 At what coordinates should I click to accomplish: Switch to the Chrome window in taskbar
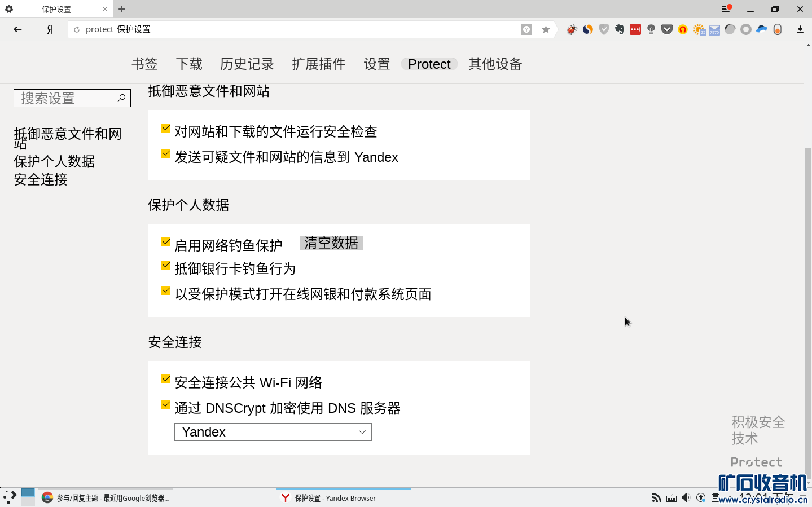[106, 498]
